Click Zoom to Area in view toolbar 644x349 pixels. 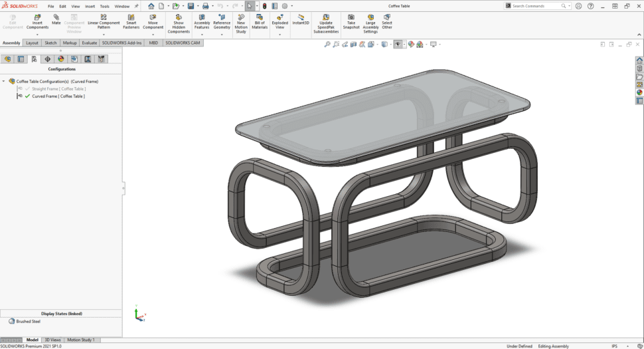coord(336,45)
